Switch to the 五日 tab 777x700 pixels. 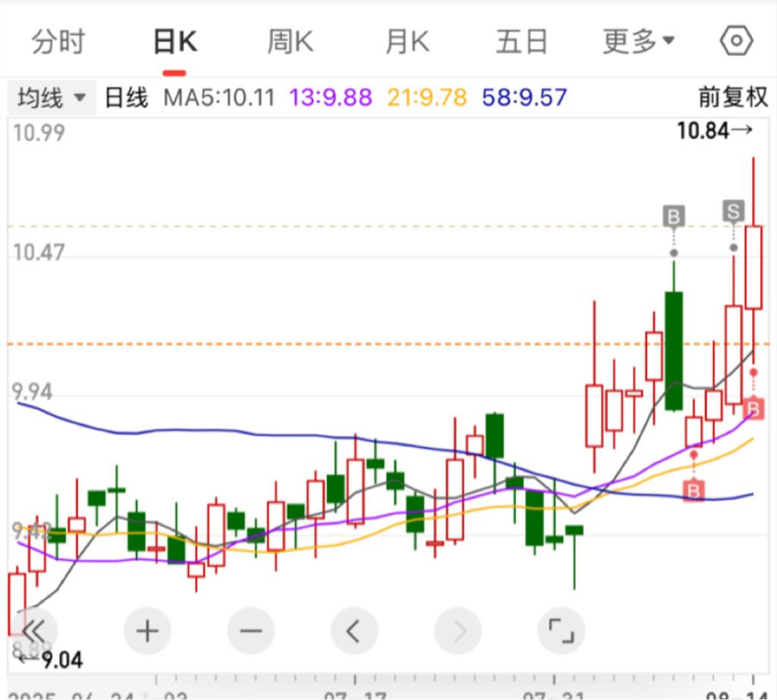coord(522,42)
